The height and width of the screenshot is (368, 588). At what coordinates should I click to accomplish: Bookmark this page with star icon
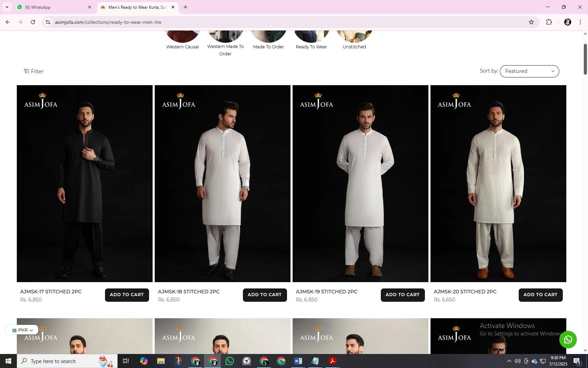pyautogui.click(x=531, y=22)
